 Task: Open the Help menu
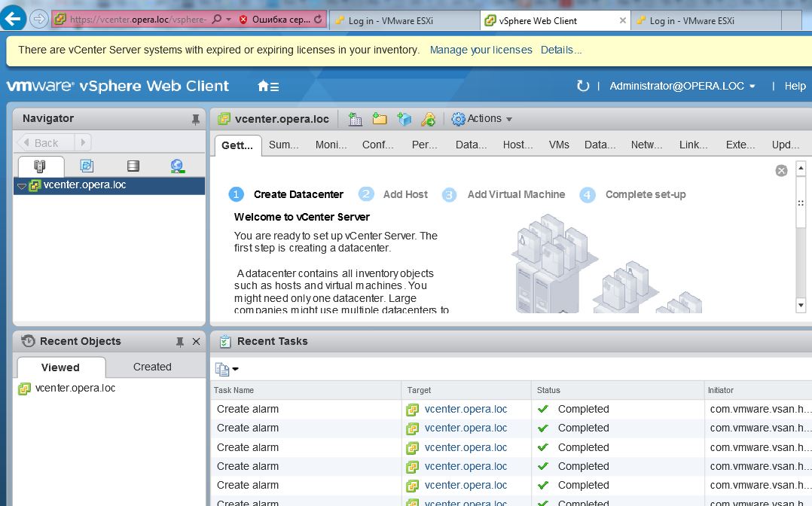pyautogui.click(x=795, y=86)
